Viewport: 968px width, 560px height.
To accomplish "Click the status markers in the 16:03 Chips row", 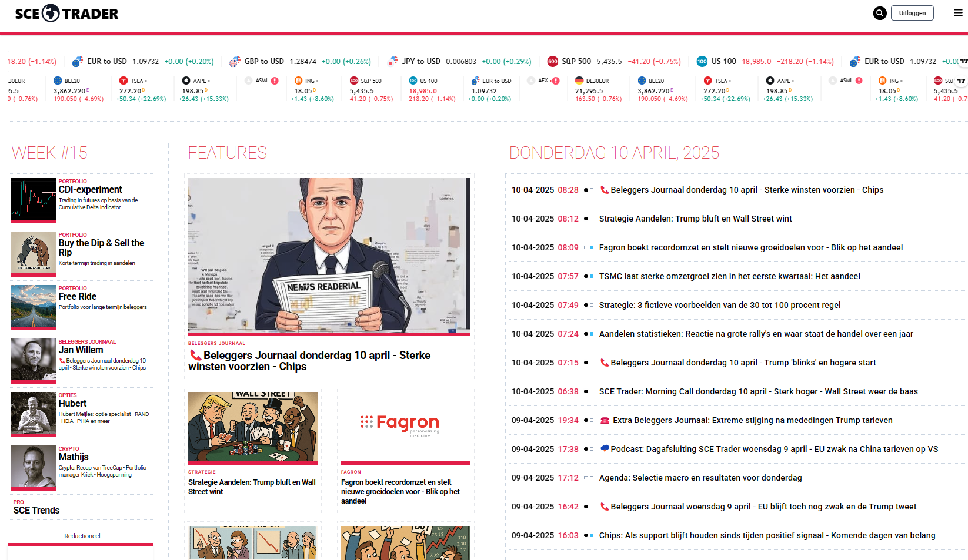I will tap(589, 535).
